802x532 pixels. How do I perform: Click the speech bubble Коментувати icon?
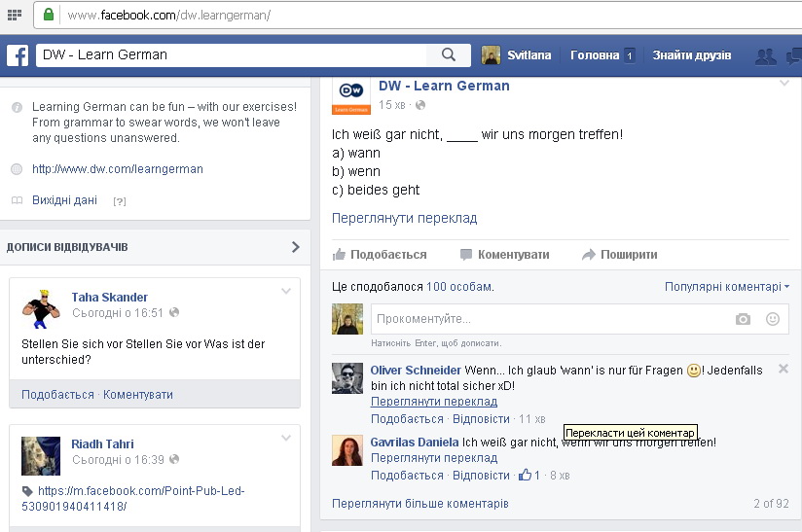point(466,254)
